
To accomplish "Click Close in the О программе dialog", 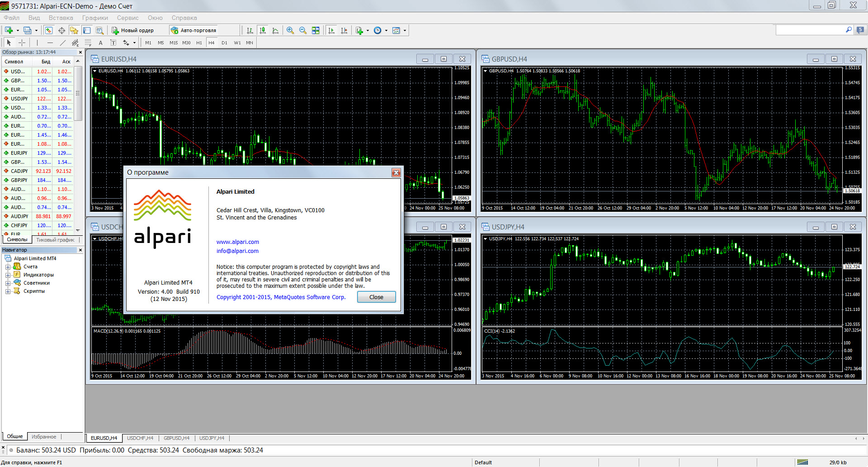I will 376,297.
